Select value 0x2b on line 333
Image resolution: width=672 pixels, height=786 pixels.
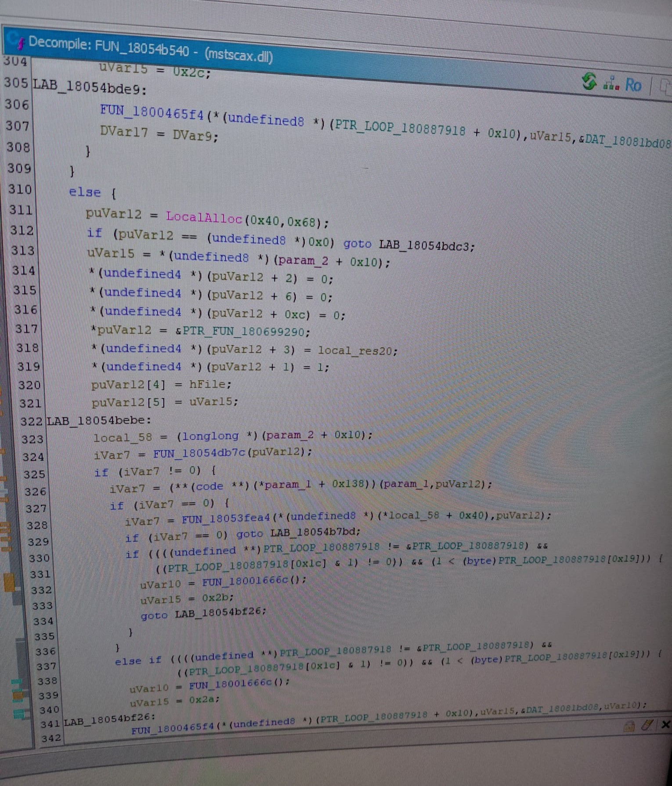(x=216, y=598)
